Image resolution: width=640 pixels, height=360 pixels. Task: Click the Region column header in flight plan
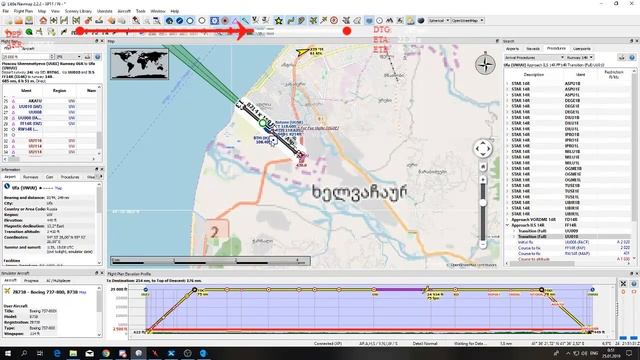click(59, 91)
